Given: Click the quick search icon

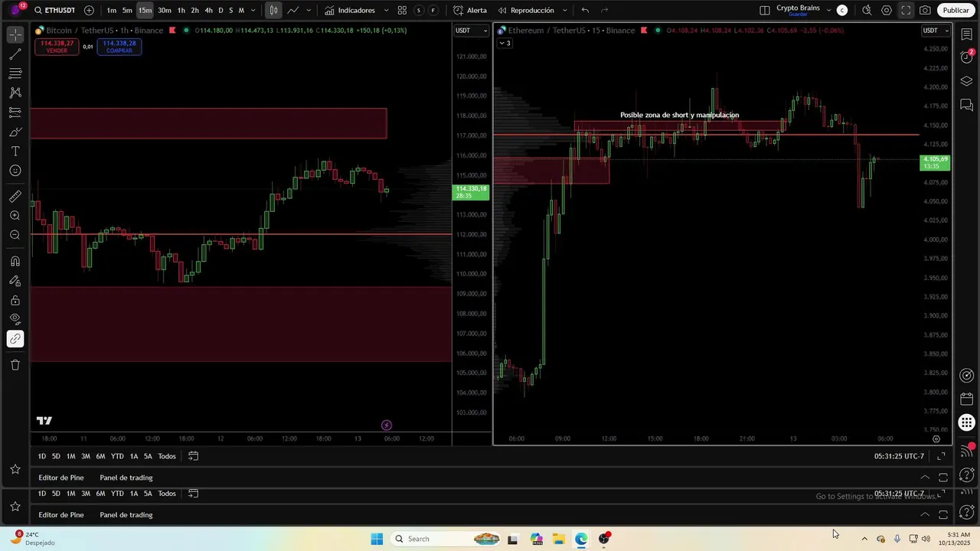Looking at the screenshot, I should point(867,11).
